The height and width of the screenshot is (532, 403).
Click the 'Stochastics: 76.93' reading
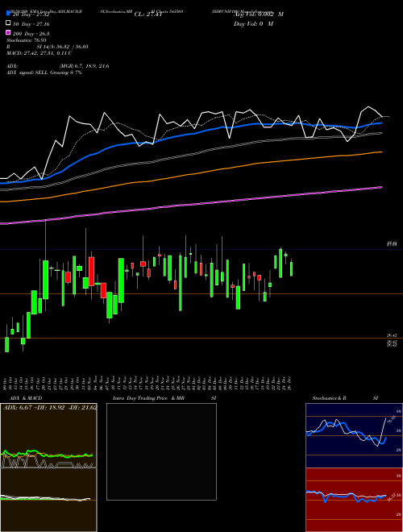27,40
